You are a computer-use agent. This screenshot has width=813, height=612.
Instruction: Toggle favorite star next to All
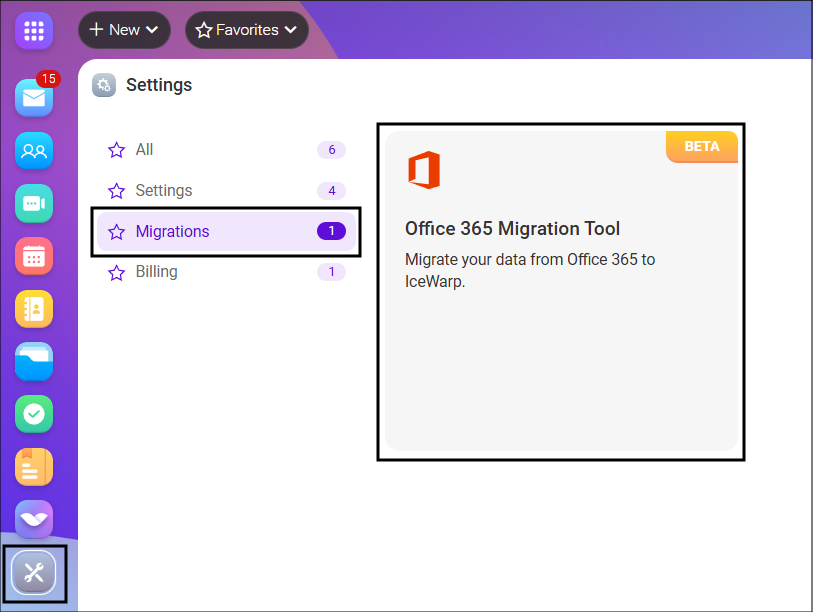point(116,150)
